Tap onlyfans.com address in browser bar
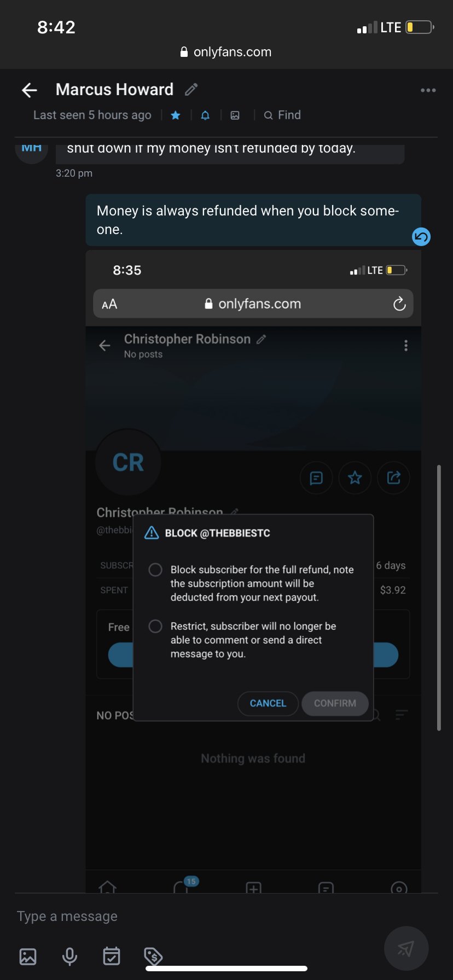The width and height of the screenshot is (453, 980). click(226, 52)
